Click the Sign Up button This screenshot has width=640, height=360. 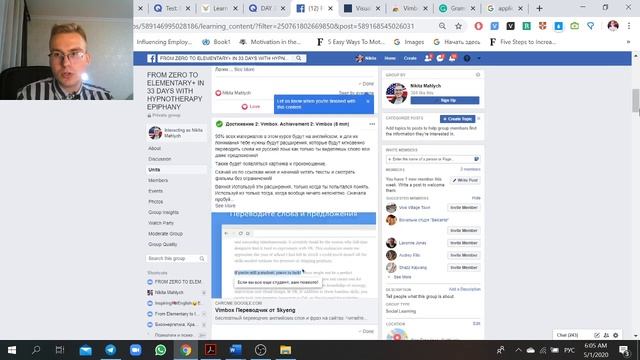[x=445, y=100]
